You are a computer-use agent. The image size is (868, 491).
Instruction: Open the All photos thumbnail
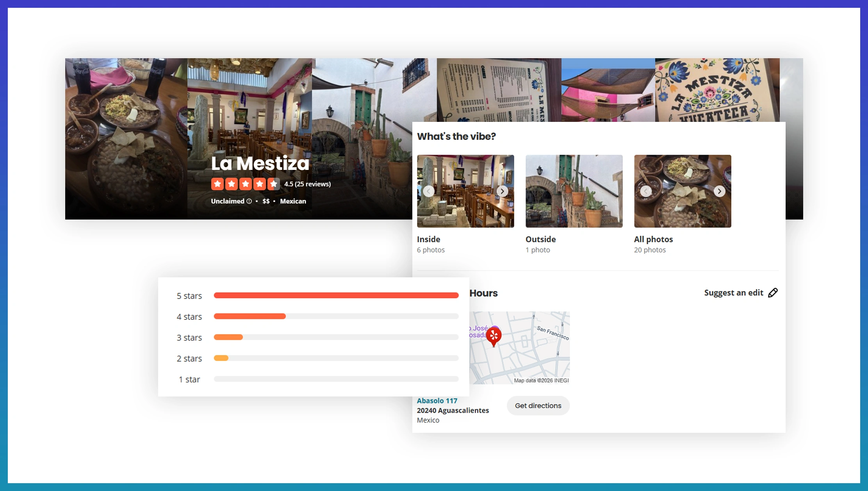(x=683, y=191)
